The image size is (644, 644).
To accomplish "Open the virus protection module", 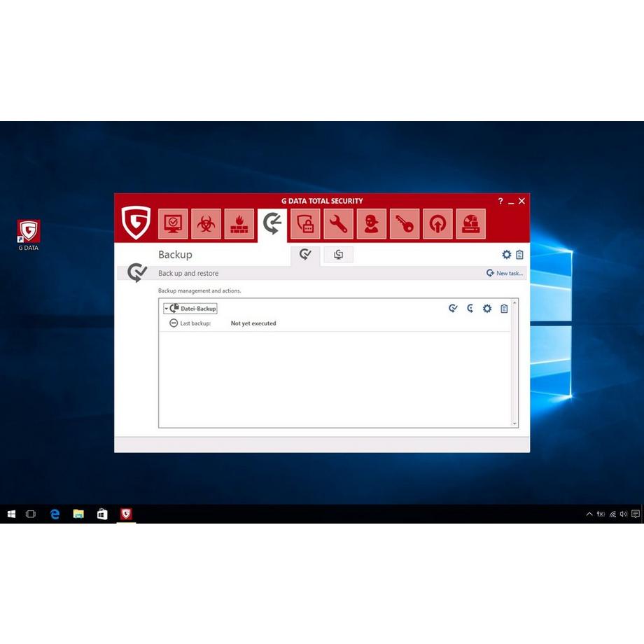I will [x=206, y=223].
